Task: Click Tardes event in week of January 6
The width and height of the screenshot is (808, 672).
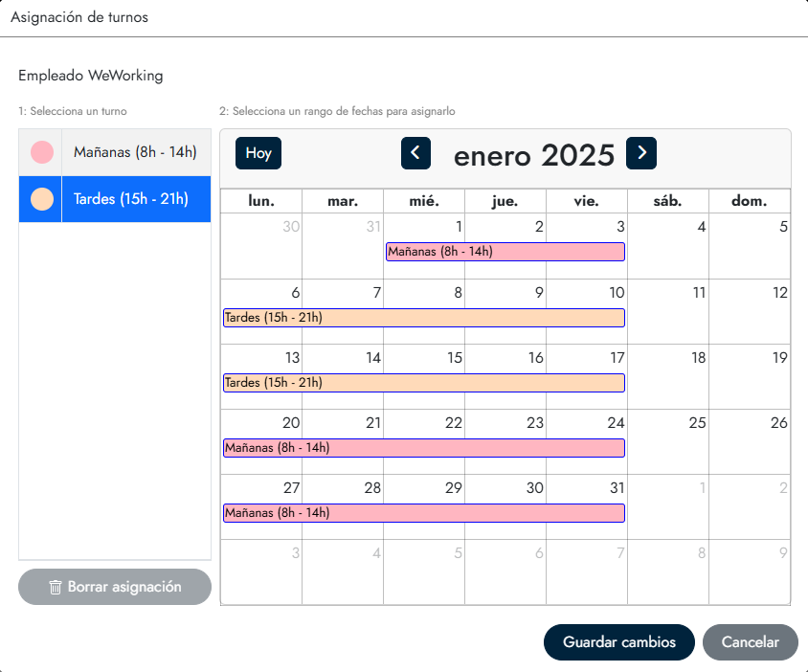Action: point(423,318)
